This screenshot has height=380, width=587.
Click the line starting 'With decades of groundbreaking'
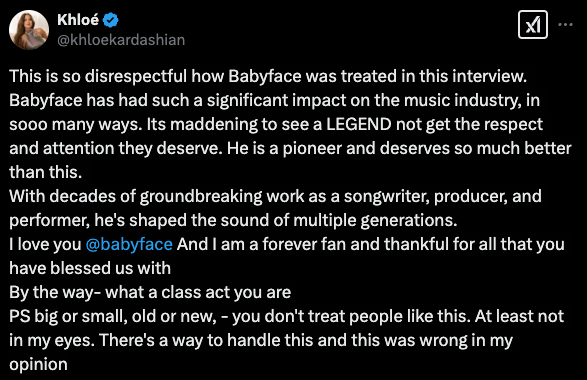pos(275,196)
